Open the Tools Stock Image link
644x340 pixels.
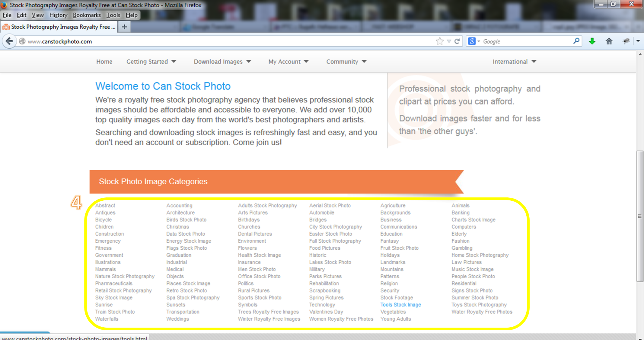click(401, 305)
